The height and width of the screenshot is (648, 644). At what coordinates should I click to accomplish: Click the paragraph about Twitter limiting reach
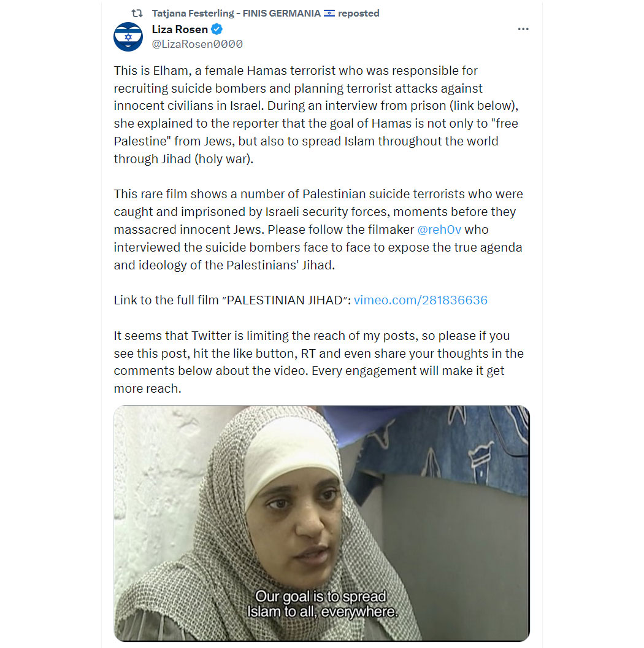tap(319, 362)
